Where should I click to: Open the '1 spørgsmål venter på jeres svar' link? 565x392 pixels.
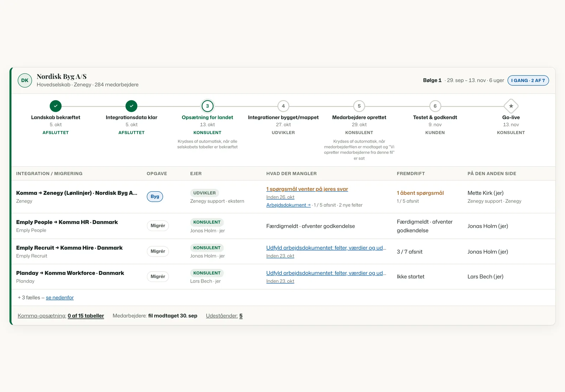pos(307,189)
